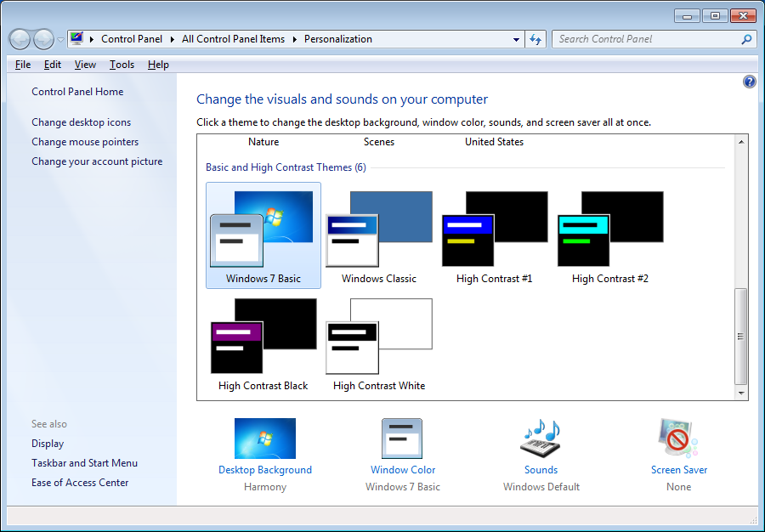This screenshot has width=765, height=532.
Task: Click the theme list scroll down arrow
Action: [x=741, y=393]
